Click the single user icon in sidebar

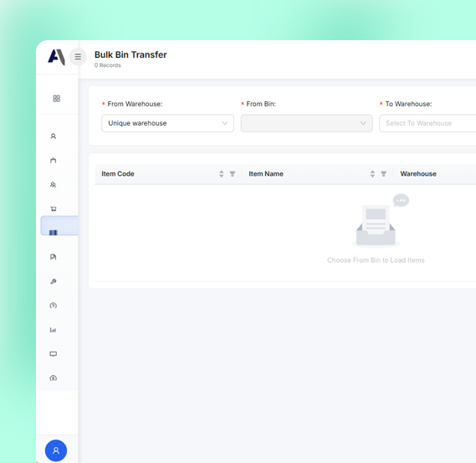[x=54, y=136]
